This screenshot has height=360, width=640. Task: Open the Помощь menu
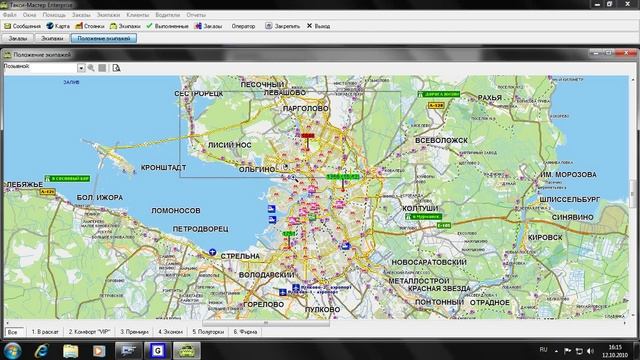pyautogui.click(x=54, y=15)
